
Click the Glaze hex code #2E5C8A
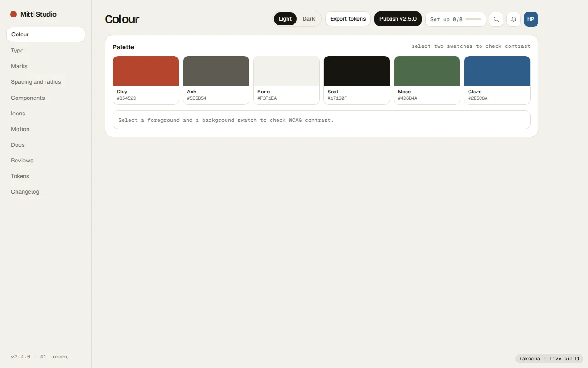click(478, 98)
